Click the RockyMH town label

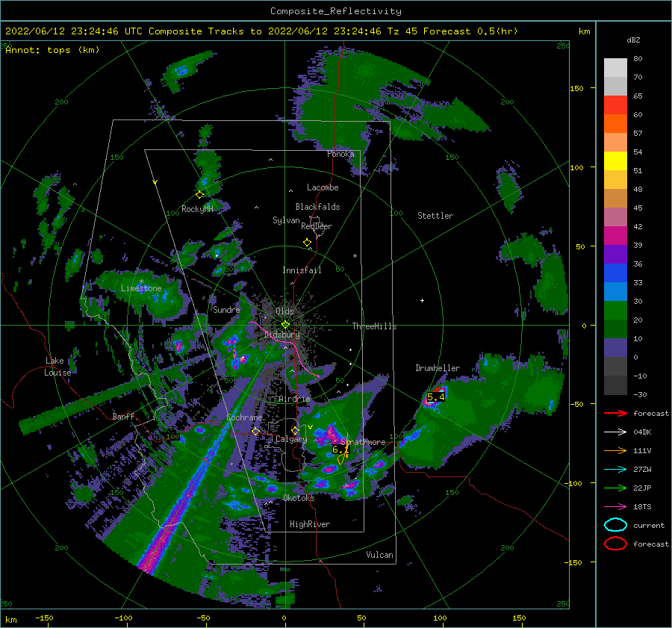197,209
